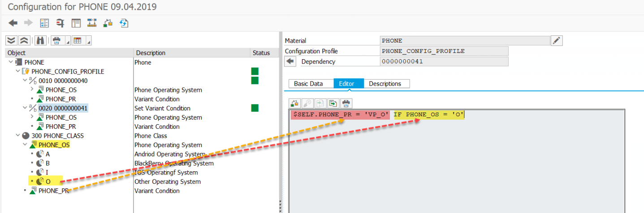The height and width of the screenshot is (213, 644).
Task: Click the Dependency field 0000000041
Action: pyautogui.click(x=444, y=61)
